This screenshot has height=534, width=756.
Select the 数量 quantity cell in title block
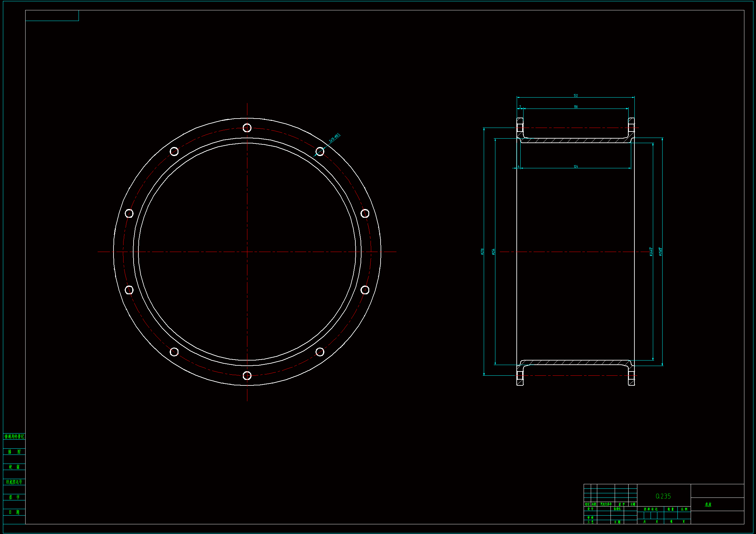pos(670,509)
